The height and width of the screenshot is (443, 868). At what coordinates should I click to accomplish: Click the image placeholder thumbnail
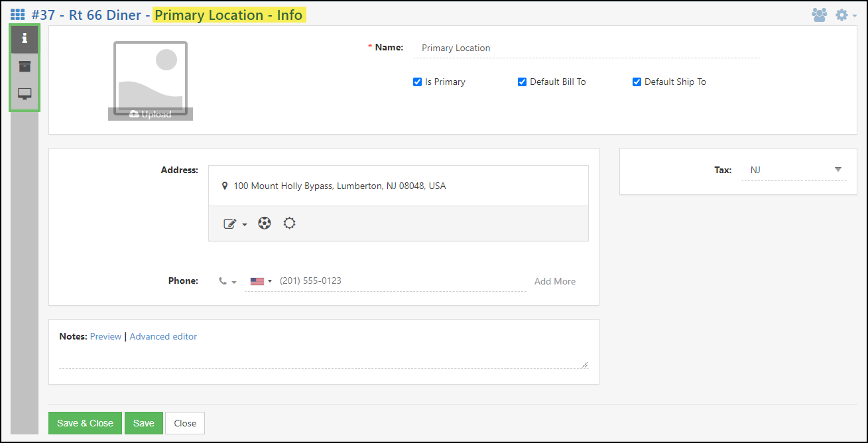(x=151, y=78)
